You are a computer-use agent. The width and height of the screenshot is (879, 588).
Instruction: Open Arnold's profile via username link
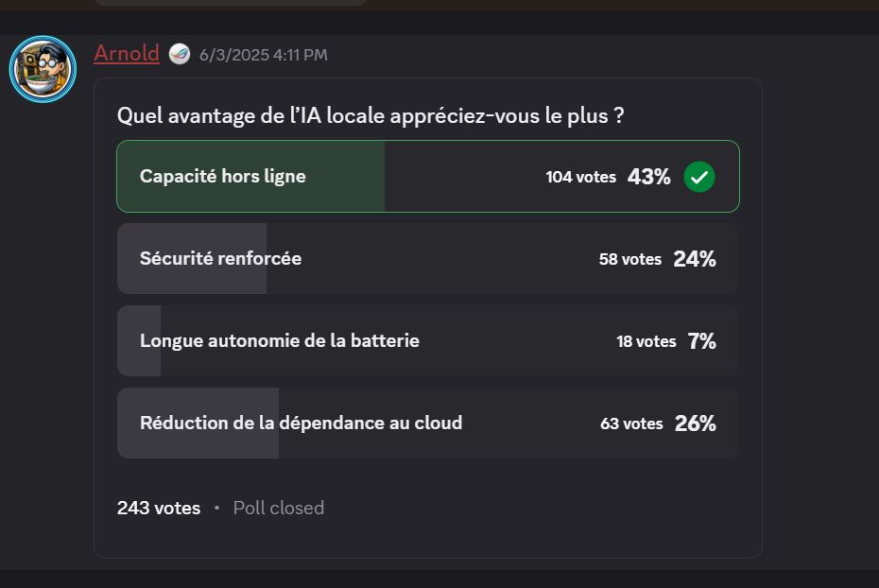pyautogui.click(x=126, y=54)
